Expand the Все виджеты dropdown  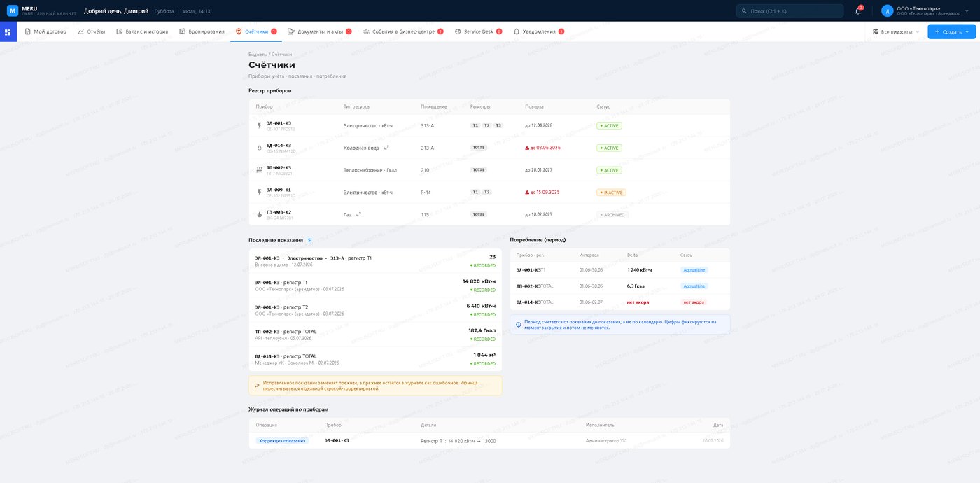coord(896,31)
